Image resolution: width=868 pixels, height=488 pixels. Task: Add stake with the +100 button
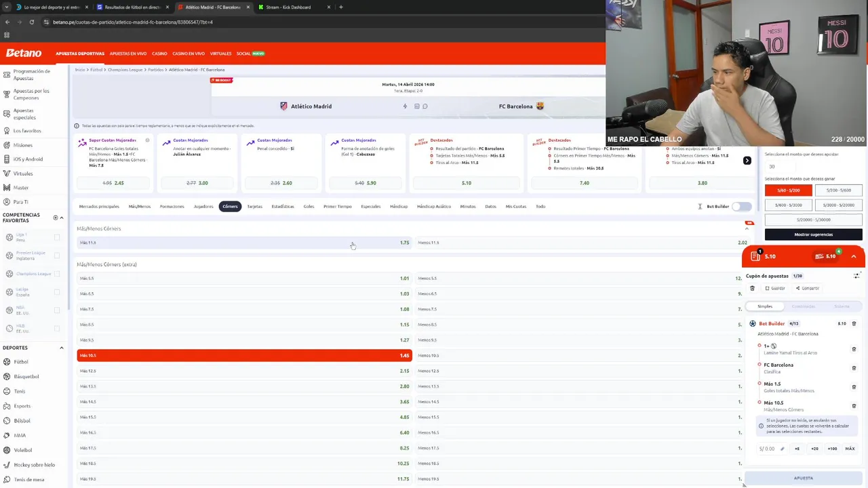coord(832,449)
